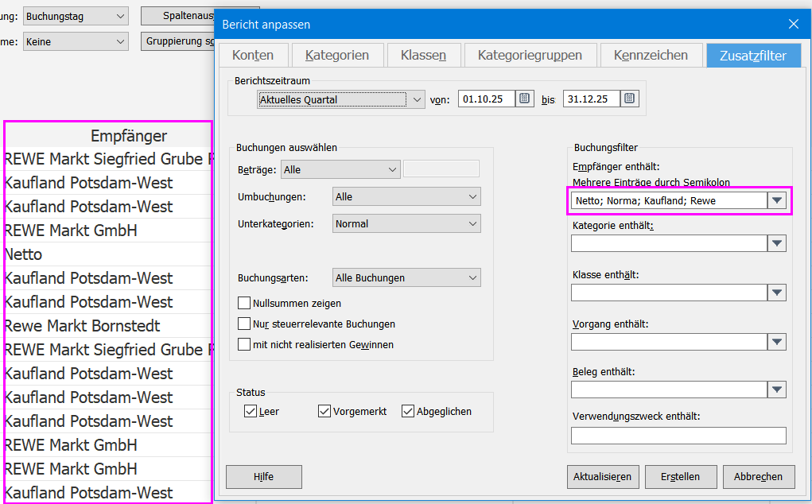Open the calendar picker for the start date
Viewport: 812px width, 504px height.
[524, 99]
